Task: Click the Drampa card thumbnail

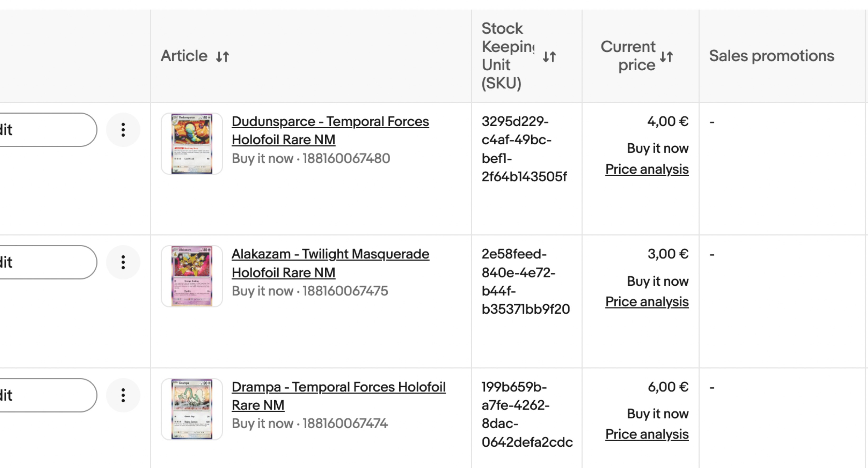Action: (x=192, y=409)
